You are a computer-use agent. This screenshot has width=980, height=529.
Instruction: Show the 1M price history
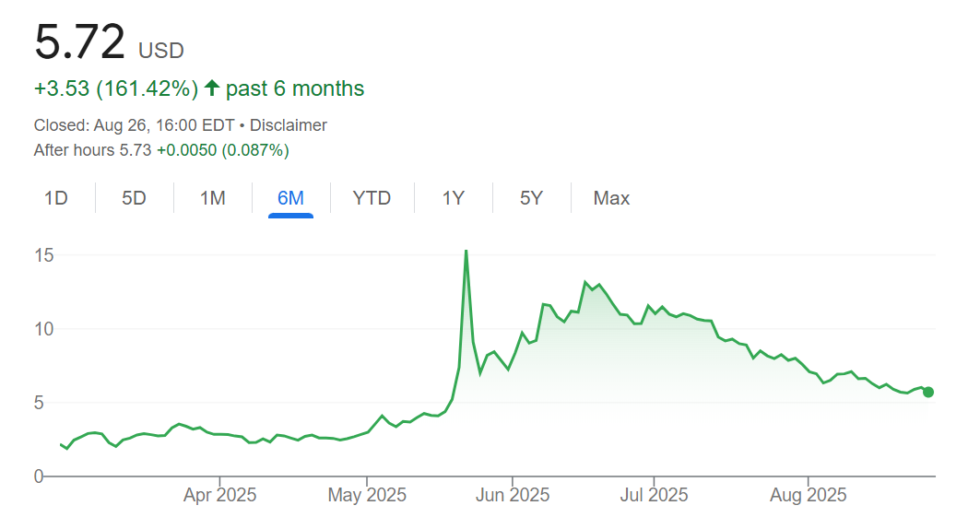pyautogui.click(x=213, y=198)
